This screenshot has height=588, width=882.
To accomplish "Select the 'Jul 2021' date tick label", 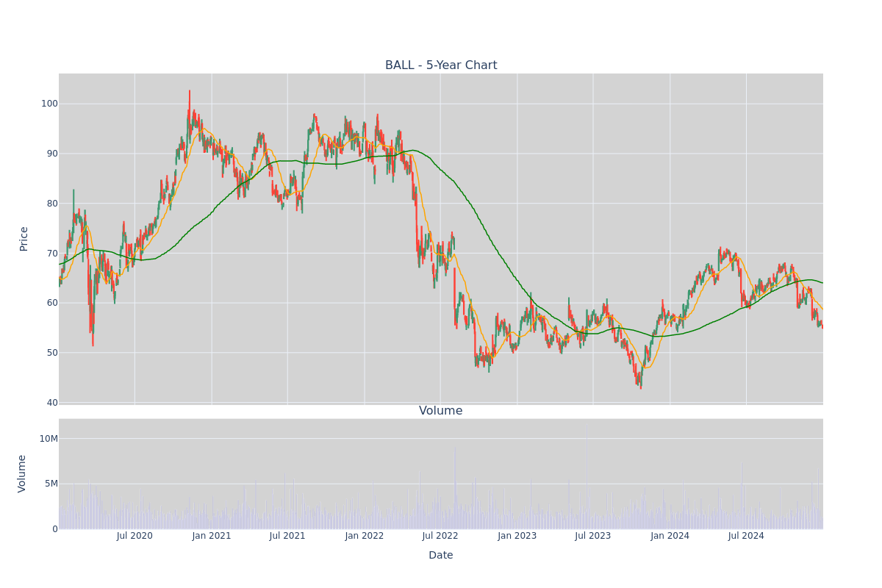I will coord(287,536).
